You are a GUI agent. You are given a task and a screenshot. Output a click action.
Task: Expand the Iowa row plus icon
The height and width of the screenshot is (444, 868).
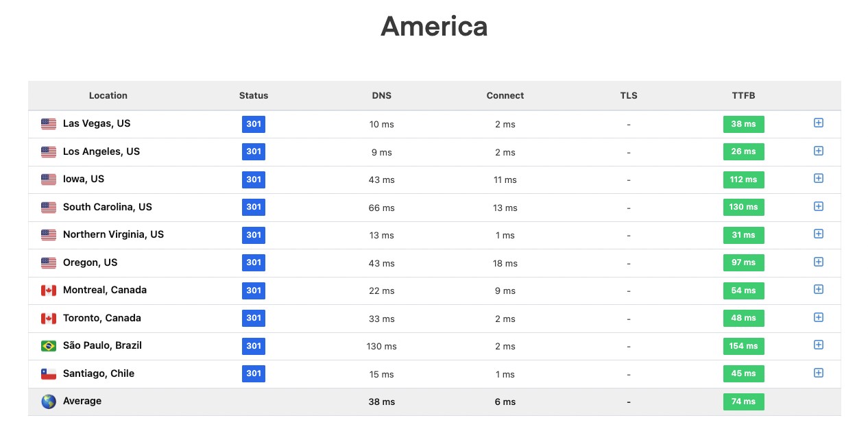coord(818,178)
